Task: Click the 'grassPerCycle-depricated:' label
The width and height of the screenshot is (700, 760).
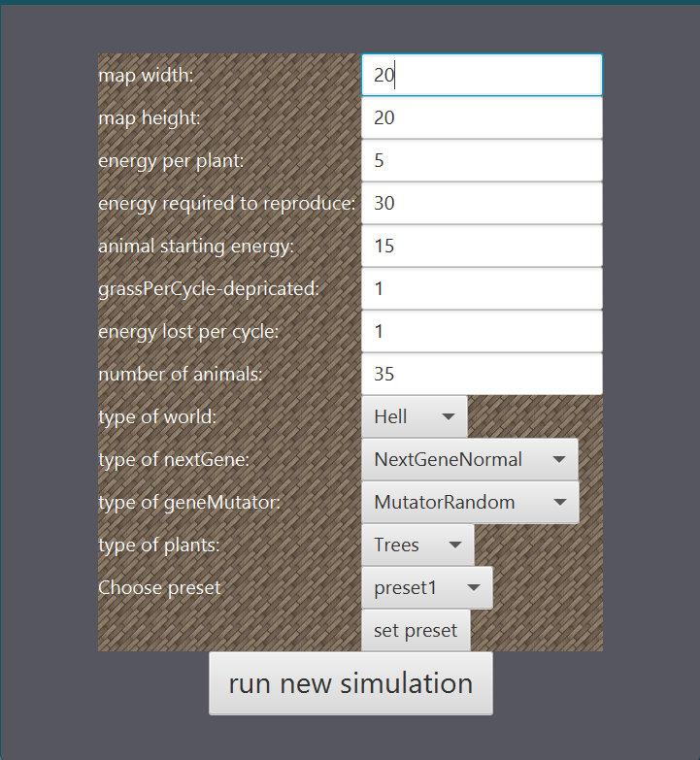Action: pos(209,288)
